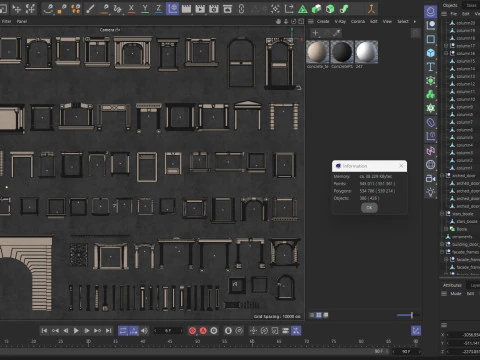Screen dimensions: 480x360
Task: Click the Light bulb icon in right palette
Action: (x=431, y=192)
